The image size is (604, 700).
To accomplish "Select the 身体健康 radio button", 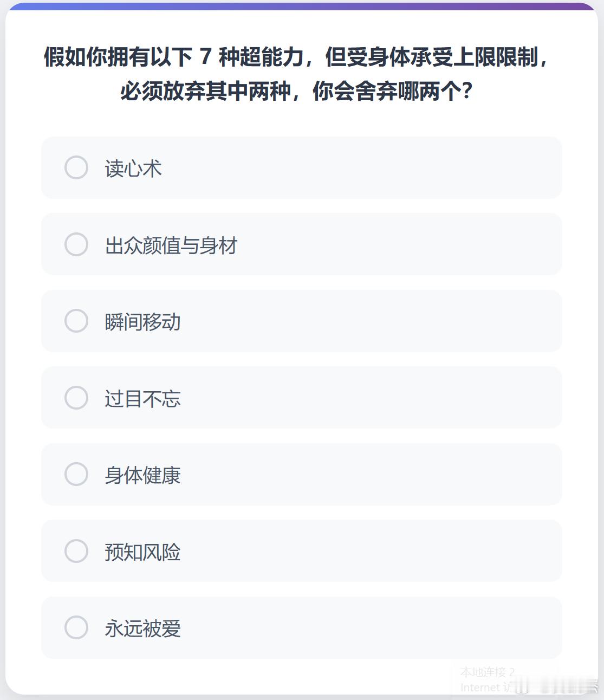I will click(76, 475).
